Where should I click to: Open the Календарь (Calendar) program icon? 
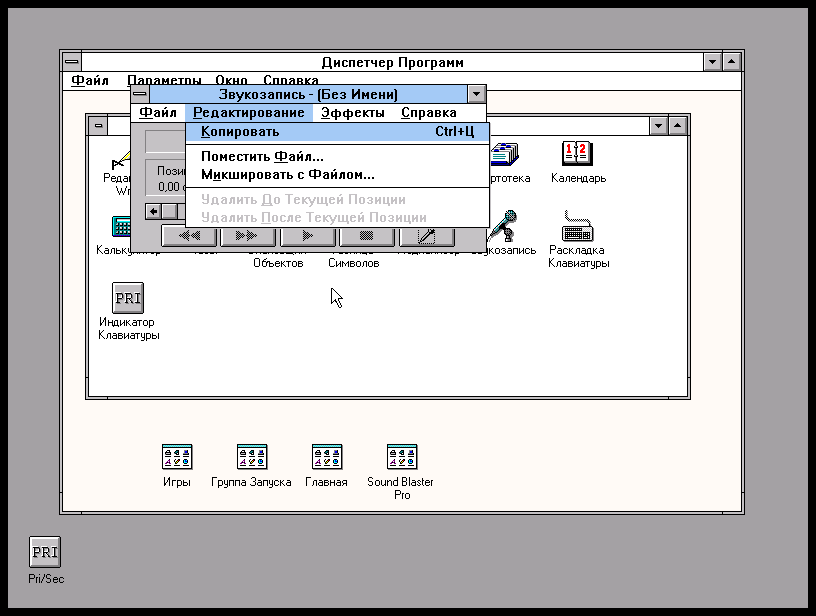click(578, 154)
